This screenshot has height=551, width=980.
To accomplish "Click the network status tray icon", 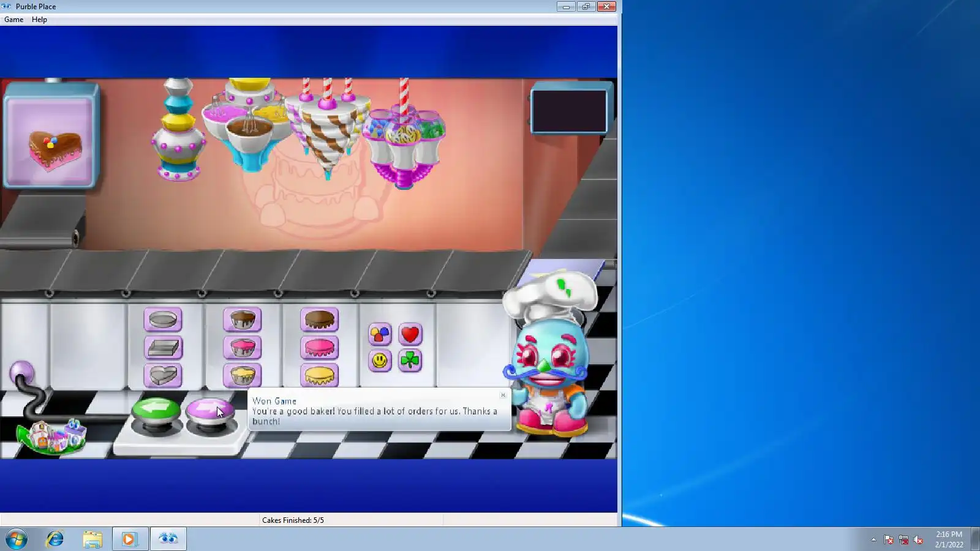I will click(x=903, y=539).
